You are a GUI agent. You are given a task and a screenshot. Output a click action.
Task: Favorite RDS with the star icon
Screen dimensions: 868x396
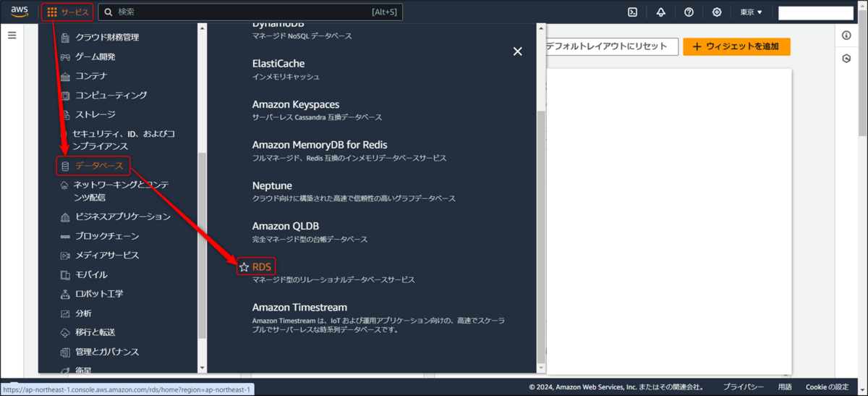point(244,267)
